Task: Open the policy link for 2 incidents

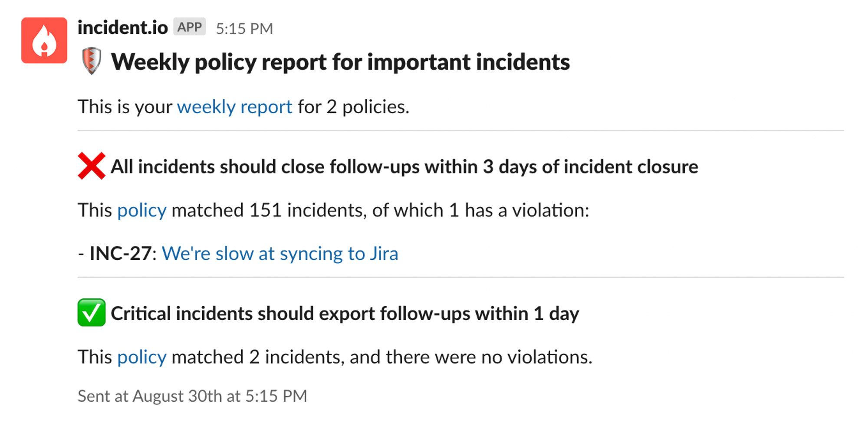Action: tap(142, 357)
